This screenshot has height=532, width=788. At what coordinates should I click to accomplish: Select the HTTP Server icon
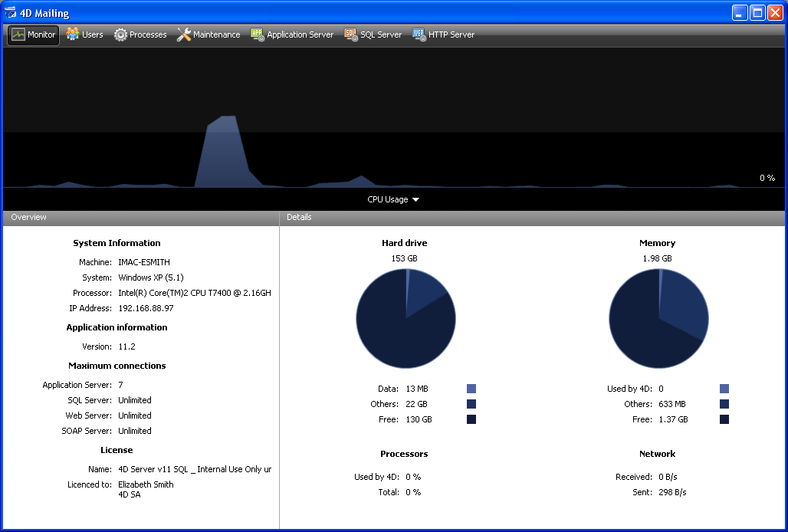coord(419,34)
